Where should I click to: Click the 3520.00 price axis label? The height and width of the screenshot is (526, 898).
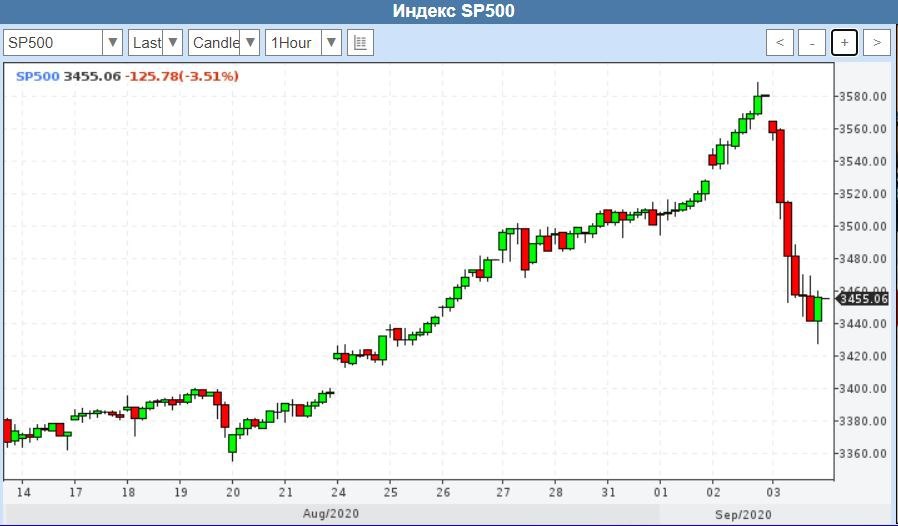(863, 194)
